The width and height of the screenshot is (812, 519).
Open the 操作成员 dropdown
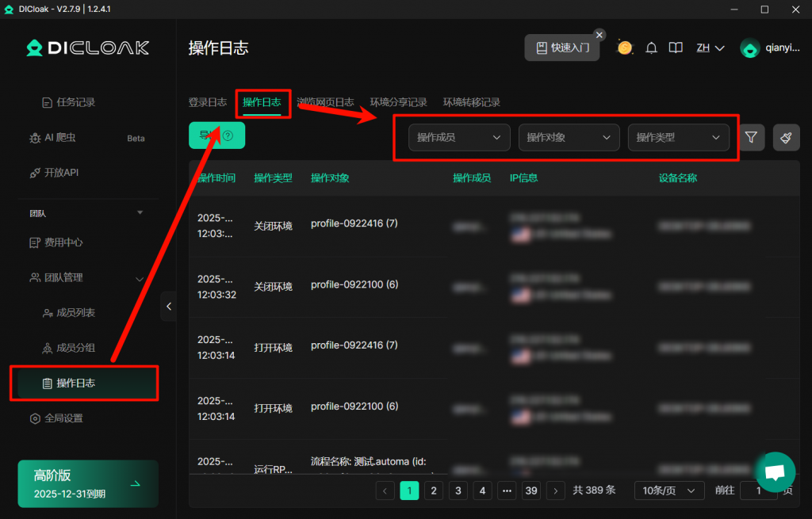coord(459,137)
